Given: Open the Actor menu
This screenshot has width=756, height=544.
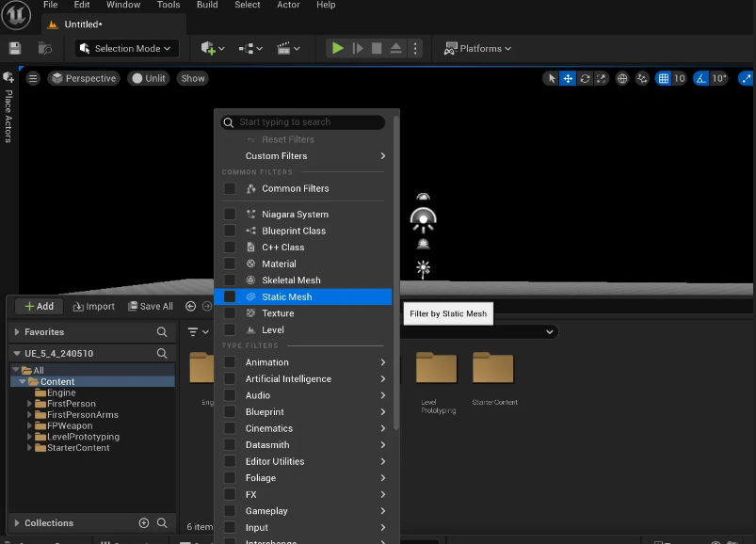Looking at the screenshot, I should coord(288,5).
